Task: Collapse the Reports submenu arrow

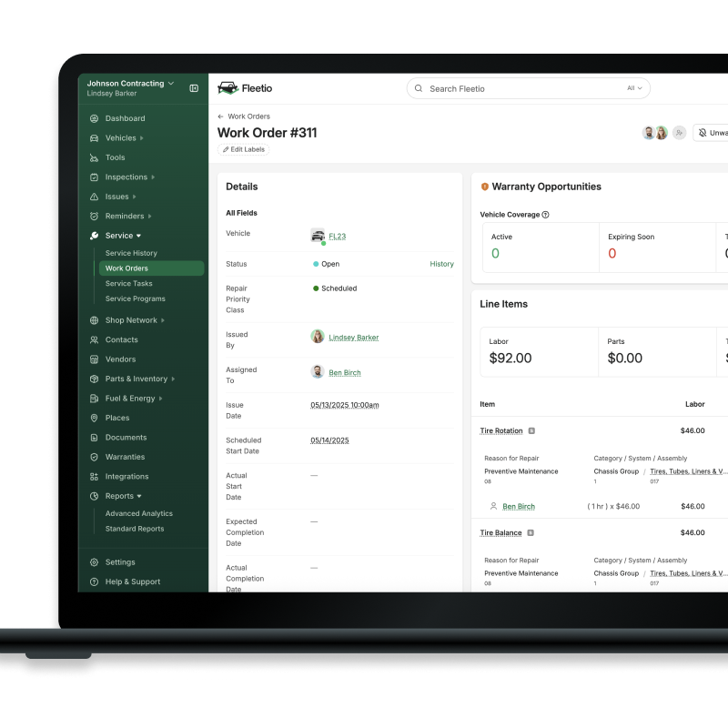Action: click(139, 496)
